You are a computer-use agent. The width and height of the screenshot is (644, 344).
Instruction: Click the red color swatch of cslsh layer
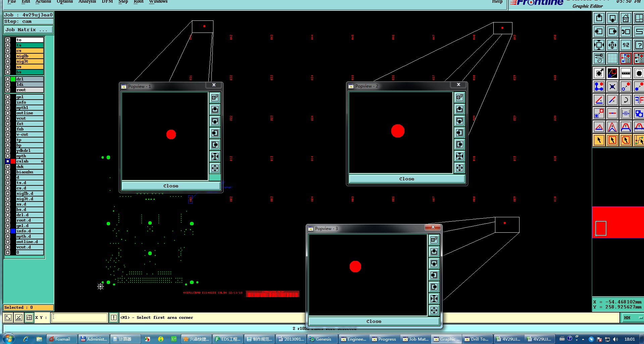pos(13,161)
